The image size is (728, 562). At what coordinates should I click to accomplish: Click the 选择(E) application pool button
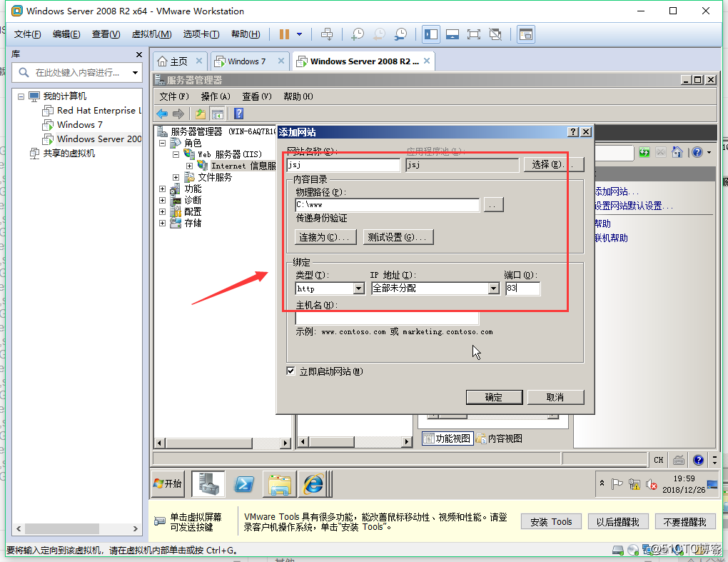tap(553, 164)
